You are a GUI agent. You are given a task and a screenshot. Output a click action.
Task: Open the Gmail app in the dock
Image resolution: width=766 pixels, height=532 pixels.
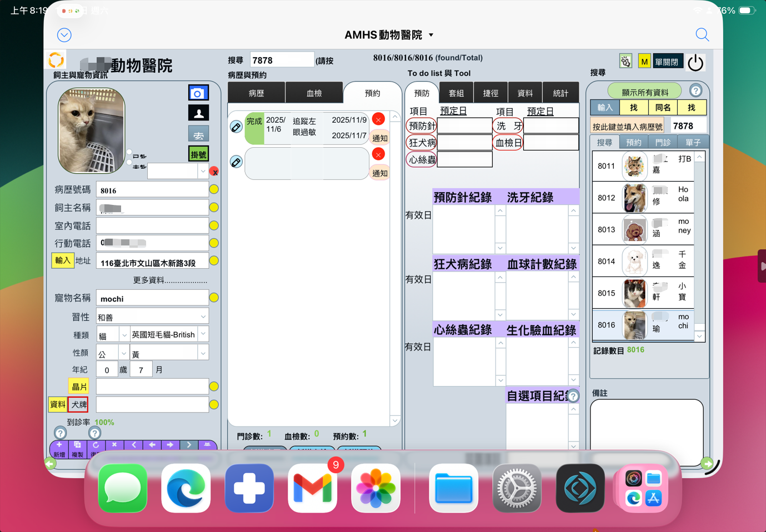312,488
